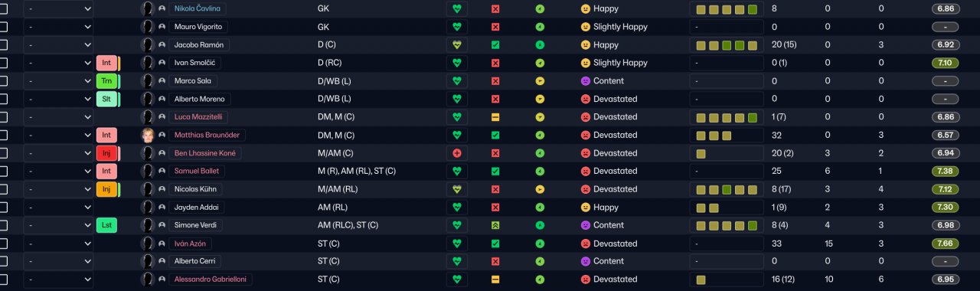980x291 pixels.
Task: Click the Inj status badge for Nicolas Kühn
Action: (106, 189)
